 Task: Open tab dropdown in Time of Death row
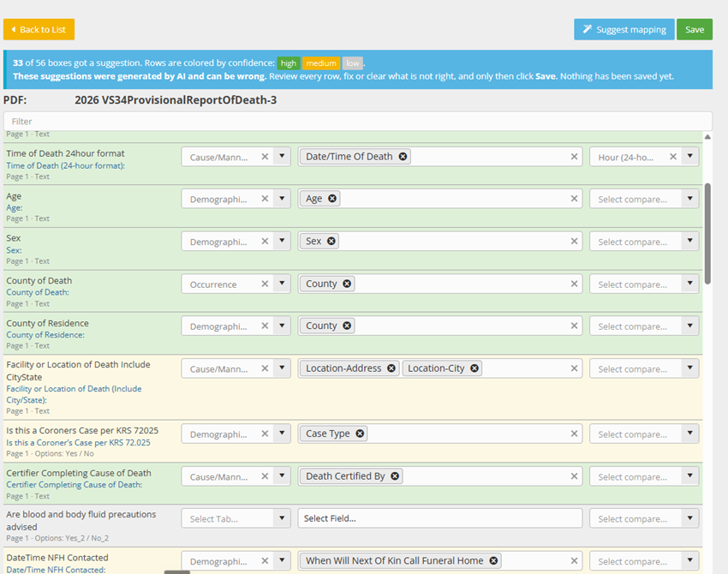pos(282,156)
